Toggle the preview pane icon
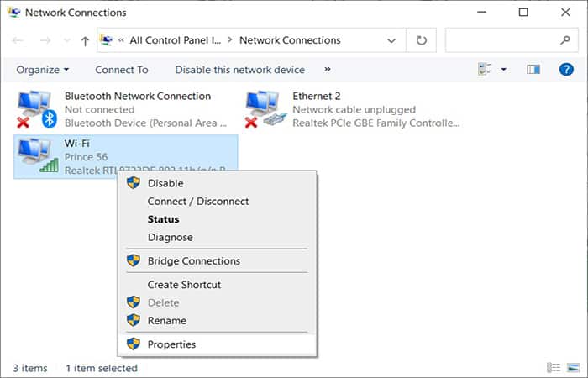This screenshot has width=588, height=378. click(x=533, y=70)
